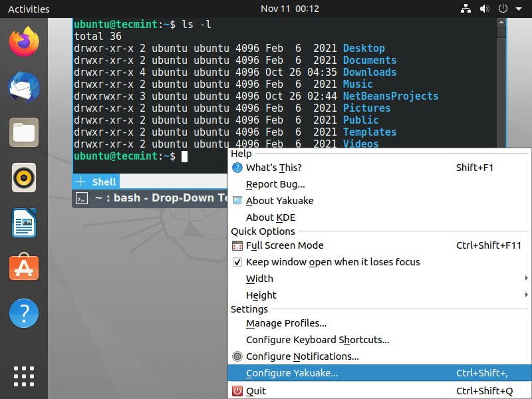This screenshot has height=399, width=532.
Task: Click the Templates directory name in terminal
Action: tap(370, 132)
